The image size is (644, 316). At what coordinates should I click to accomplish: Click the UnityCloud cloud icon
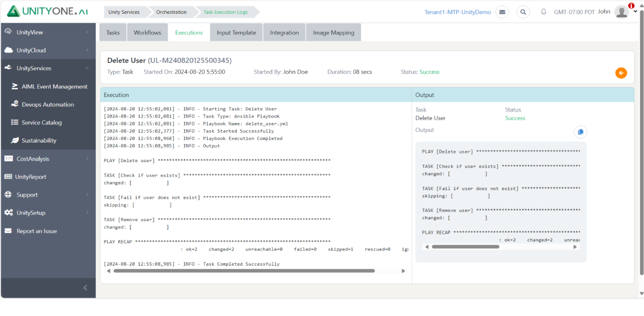[9, 50]
